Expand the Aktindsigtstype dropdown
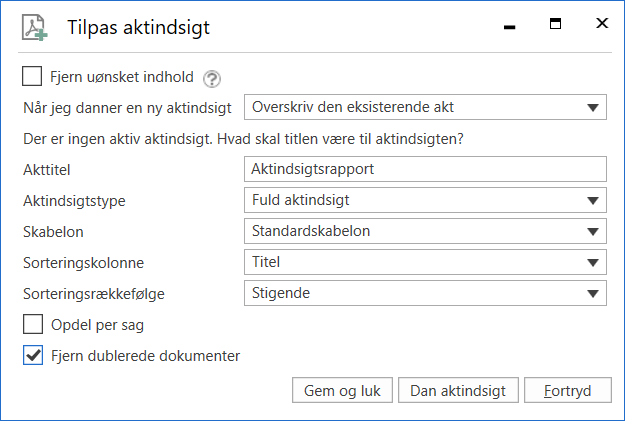625x421 pixels. pyautogui.click(x=425, y=200)
